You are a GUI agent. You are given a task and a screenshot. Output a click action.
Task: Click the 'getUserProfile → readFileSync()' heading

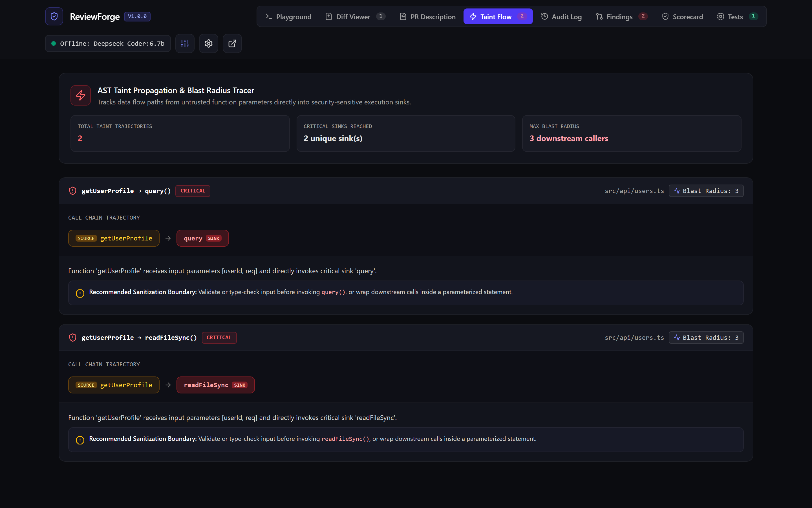[x=139, y=338]
